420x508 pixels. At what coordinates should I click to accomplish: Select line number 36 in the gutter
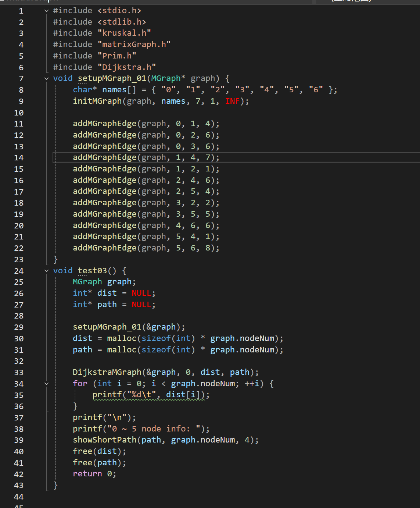19,406
